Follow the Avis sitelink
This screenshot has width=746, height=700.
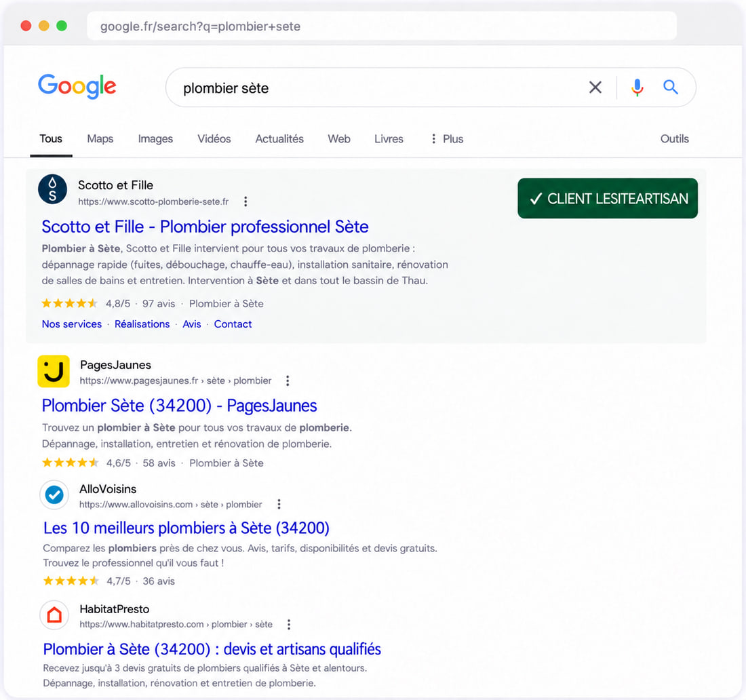point(192,324)
